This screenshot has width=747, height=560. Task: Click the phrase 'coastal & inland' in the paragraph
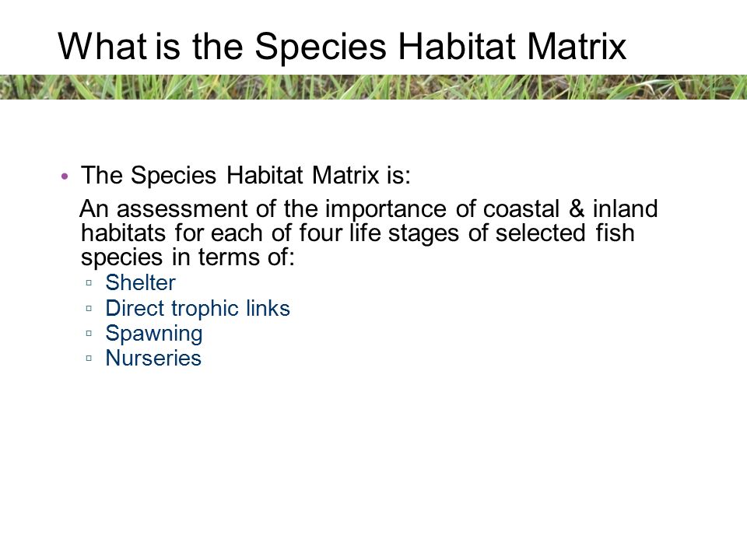click(570, 208)
